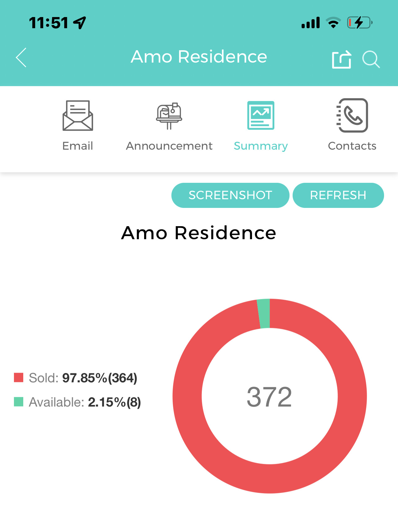Tap the green Available slice of donut
This screenshot has height=532, width=398.
pyautogui.click(x=264, y=313)
